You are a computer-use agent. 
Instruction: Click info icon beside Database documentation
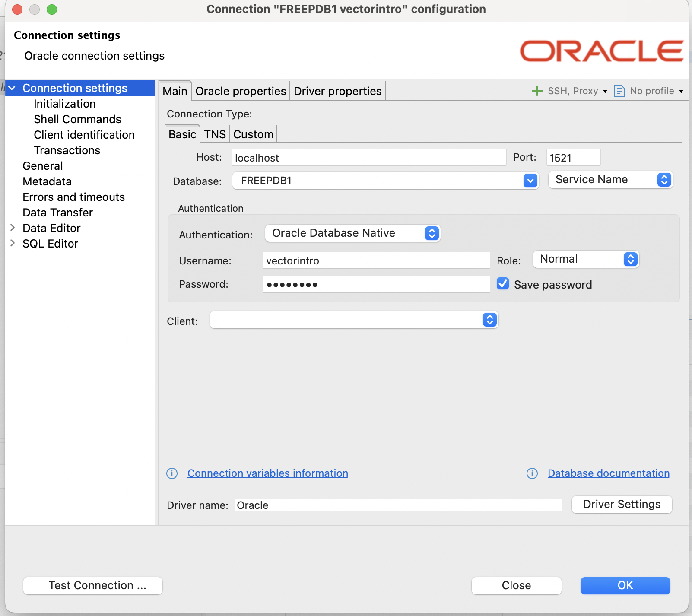pos(532,473)
